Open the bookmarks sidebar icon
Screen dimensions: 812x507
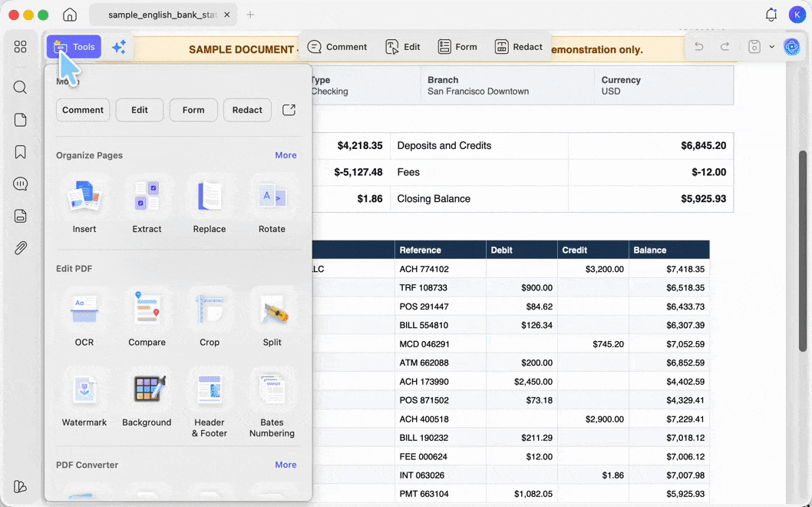[x=20, y=152]
